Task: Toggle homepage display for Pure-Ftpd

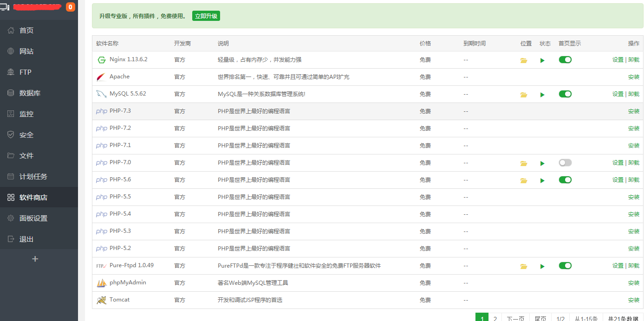Action: click(x=565, y=265)
